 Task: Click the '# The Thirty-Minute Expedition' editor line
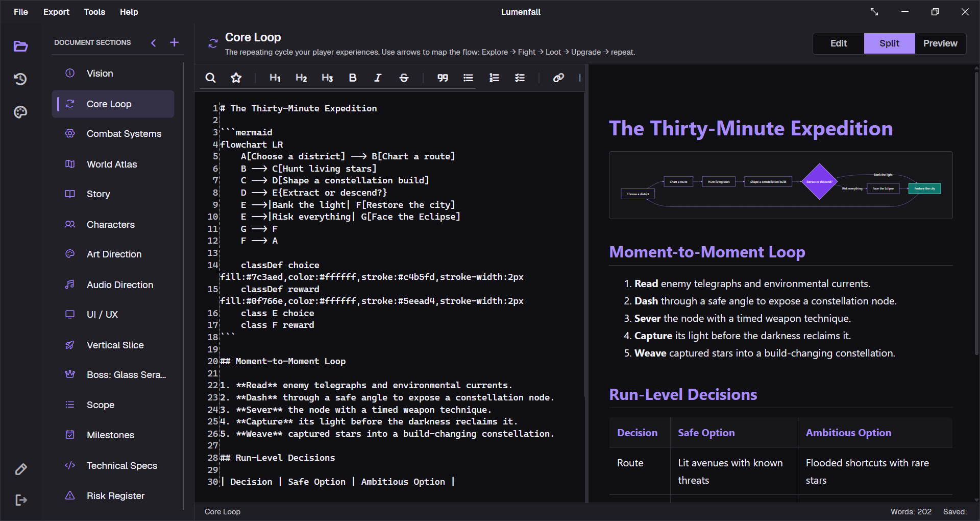click(x=299, y=108)
